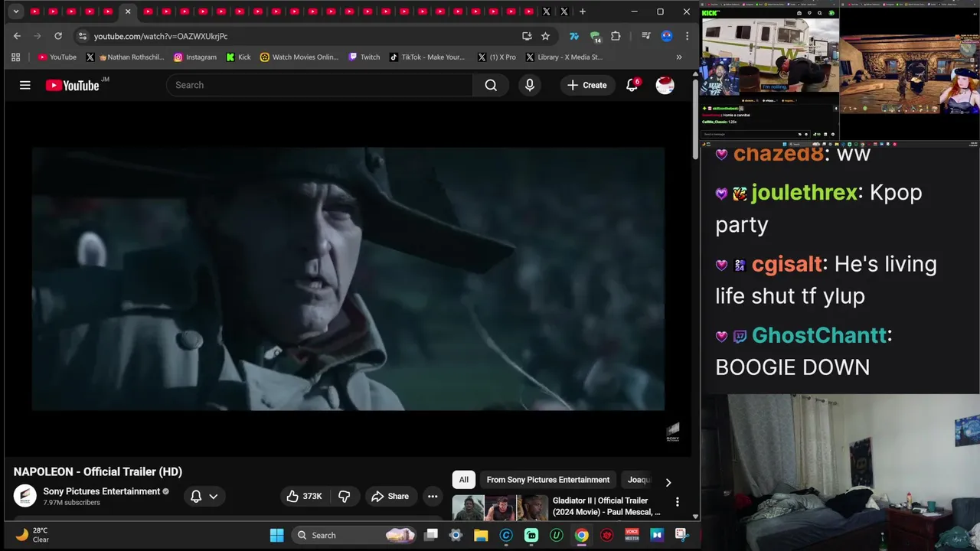Install the app from the address bar icon

click(x=527, y=36)
